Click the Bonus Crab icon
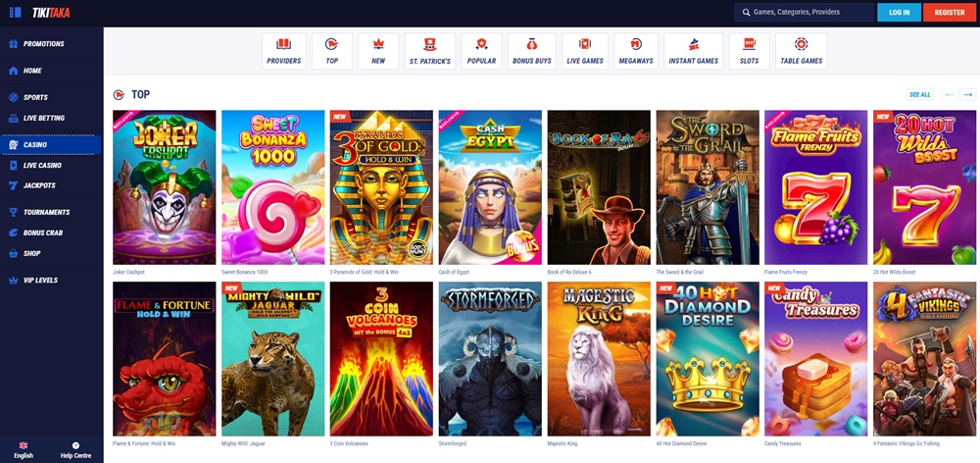The image size is (980, 463). 13,232
